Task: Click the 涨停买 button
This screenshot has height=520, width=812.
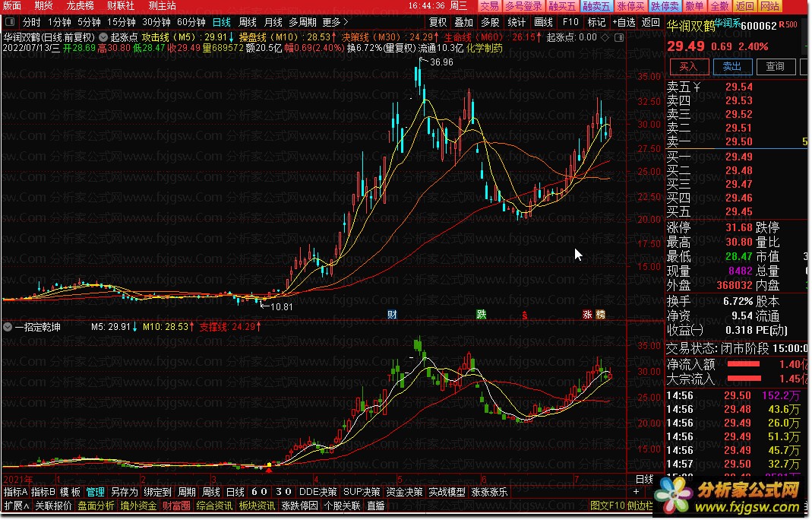Action: (x=630, y=6)
